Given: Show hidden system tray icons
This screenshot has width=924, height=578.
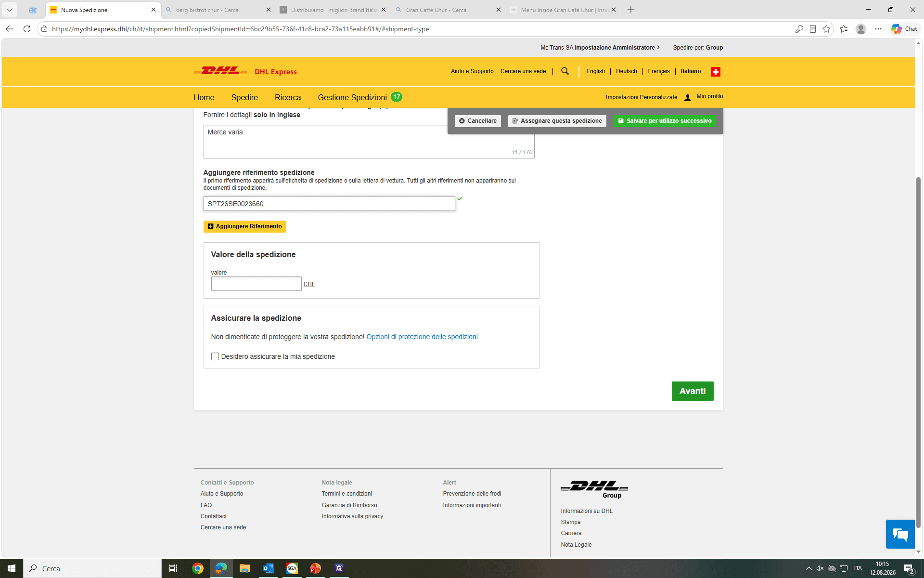Looking at the screenshot, I should pyautogui.click(x=808, y=568).
